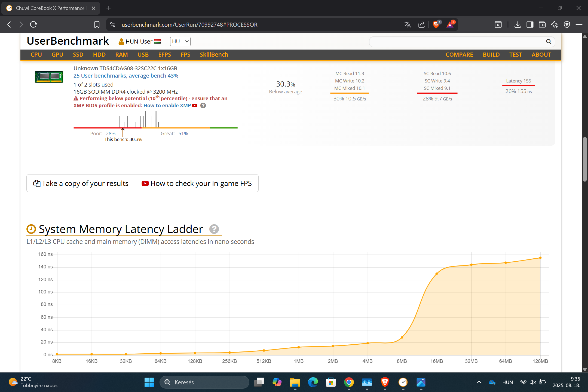Viewport: 588px width, 392px height.
Task: Launch Microsoft Edge from taskbar
Action: (x=313, y=382)
